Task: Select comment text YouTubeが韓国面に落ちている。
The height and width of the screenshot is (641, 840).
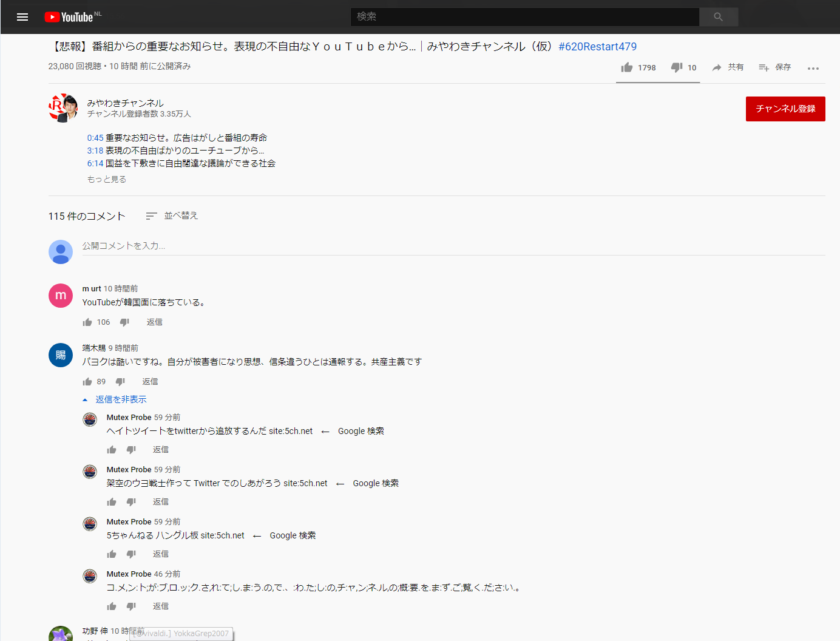Action: (x=145, y=302)
